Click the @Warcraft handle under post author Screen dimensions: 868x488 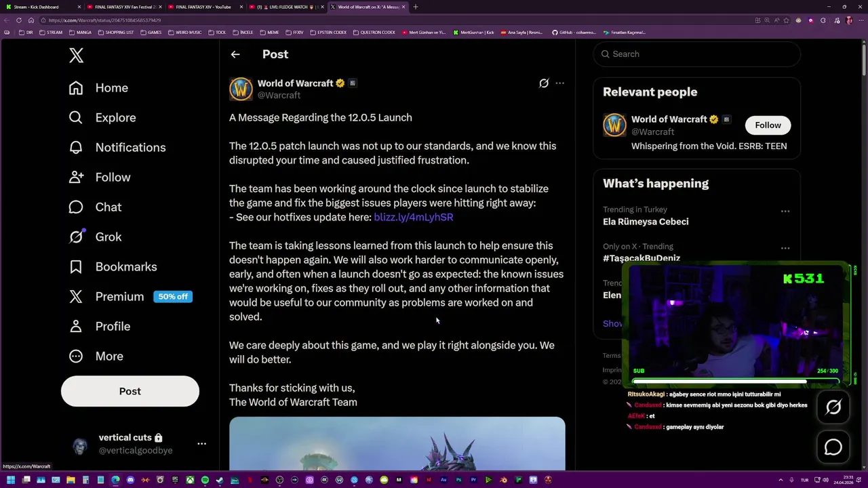[x=279, y=96]
